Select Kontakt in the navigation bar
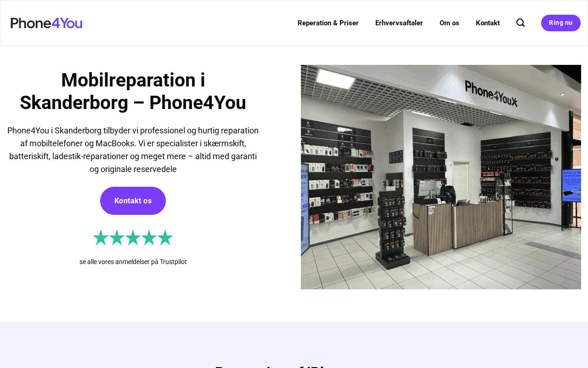588x368 pixels. click(488, 23)
